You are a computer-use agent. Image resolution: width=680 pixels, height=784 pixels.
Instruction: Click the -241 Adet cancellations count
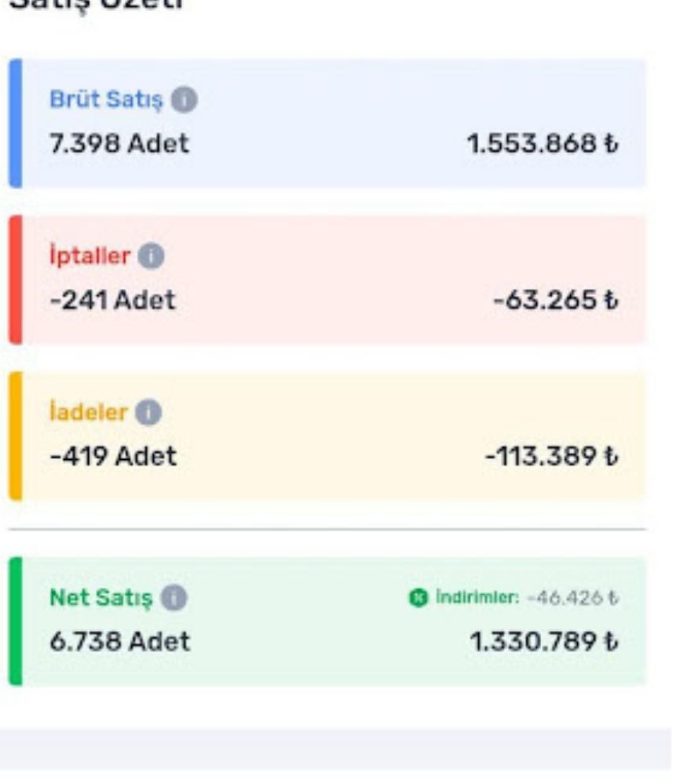coord(112,300)
